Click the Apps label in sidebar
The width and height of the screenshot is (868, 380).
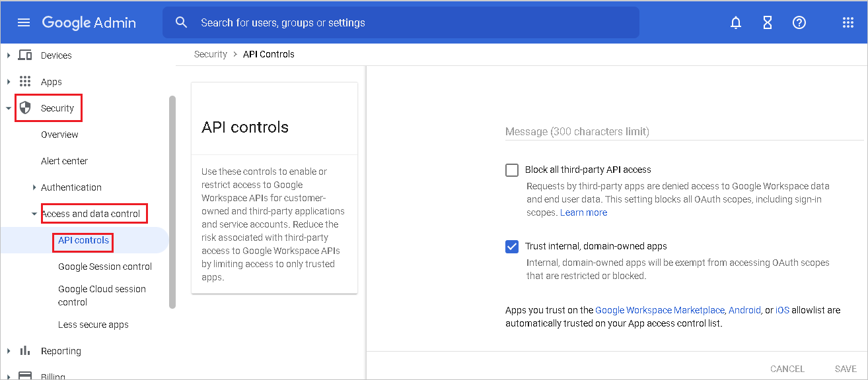click(x=52, y=82)
